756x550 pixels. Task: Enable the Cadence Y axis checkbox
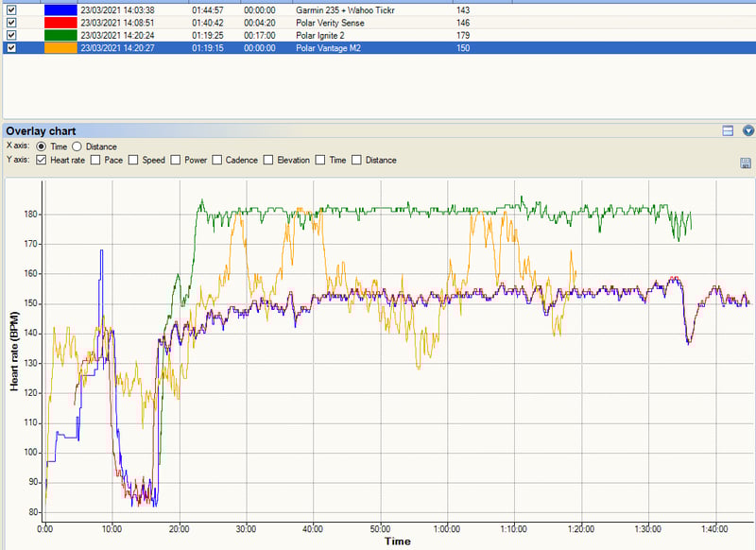pyautogui.click(x=217, y=160)
